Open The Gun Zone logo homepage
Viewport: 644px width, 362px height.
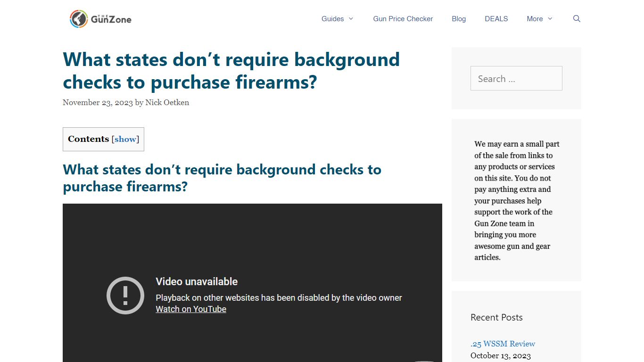click(100, 19)
